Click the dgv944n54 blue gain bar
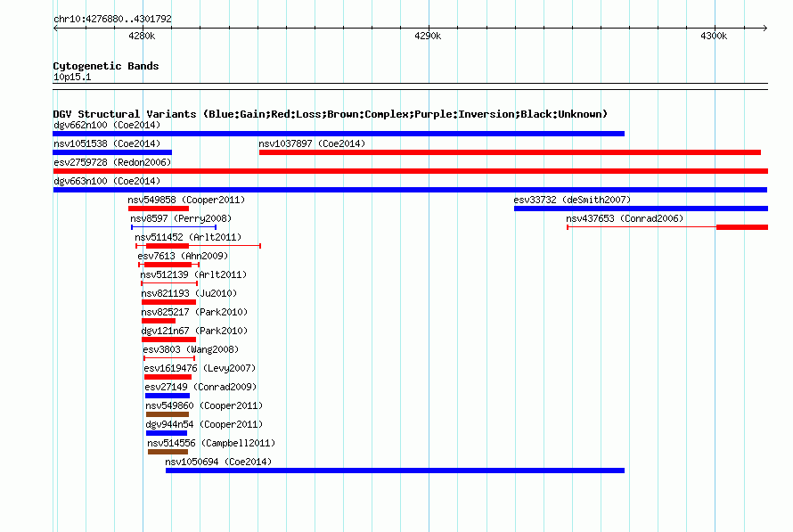 [167, 433]
